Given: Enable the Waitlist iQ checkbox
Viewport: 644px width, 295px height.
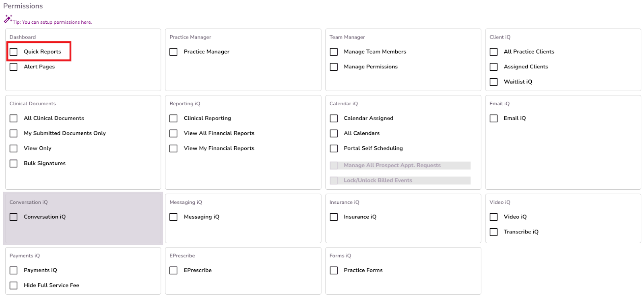Looking at the screenshot, I should click(x=493, y=82).
